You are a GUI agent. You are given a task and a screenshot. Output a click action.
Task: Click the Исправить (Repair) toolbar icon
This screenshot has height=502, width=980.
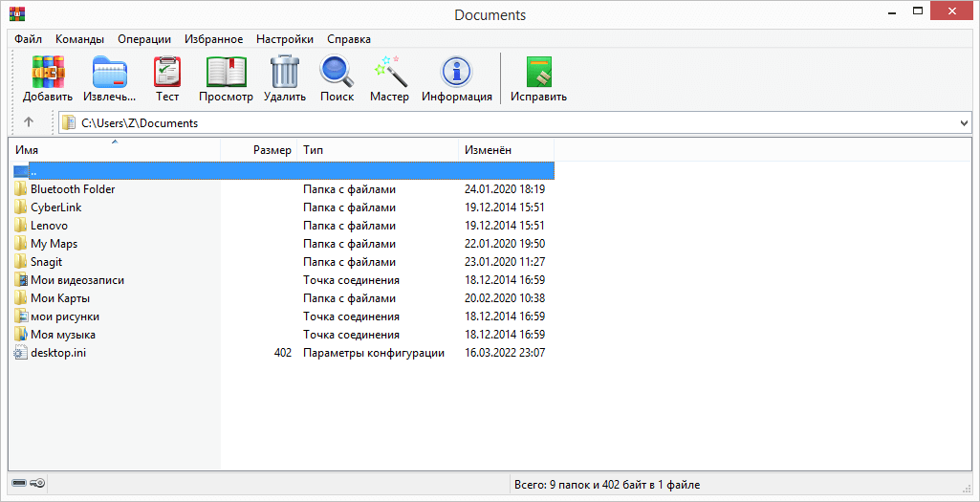(x=538, y=73)
